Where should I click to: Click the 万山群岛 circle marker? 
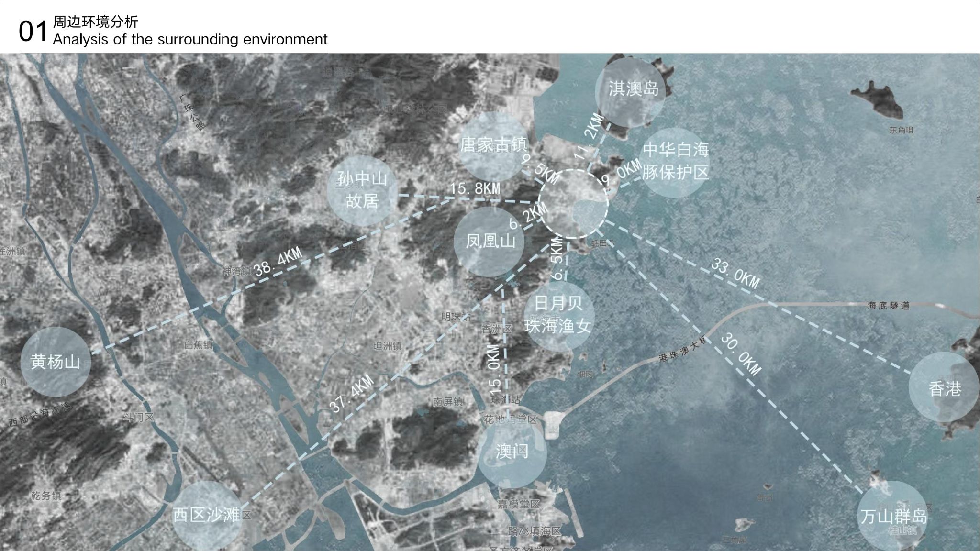[893, 517]
